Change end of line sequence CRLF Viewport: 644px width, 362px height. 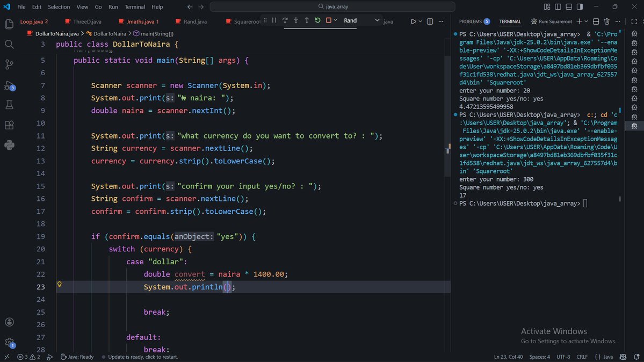(x=582, y=357)
